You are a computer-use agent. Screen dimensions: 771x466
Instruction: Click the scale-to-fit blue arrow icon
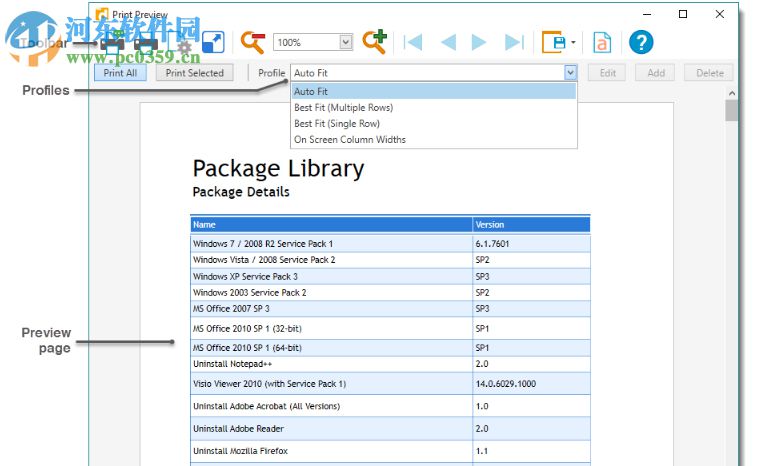coord(213,42)
